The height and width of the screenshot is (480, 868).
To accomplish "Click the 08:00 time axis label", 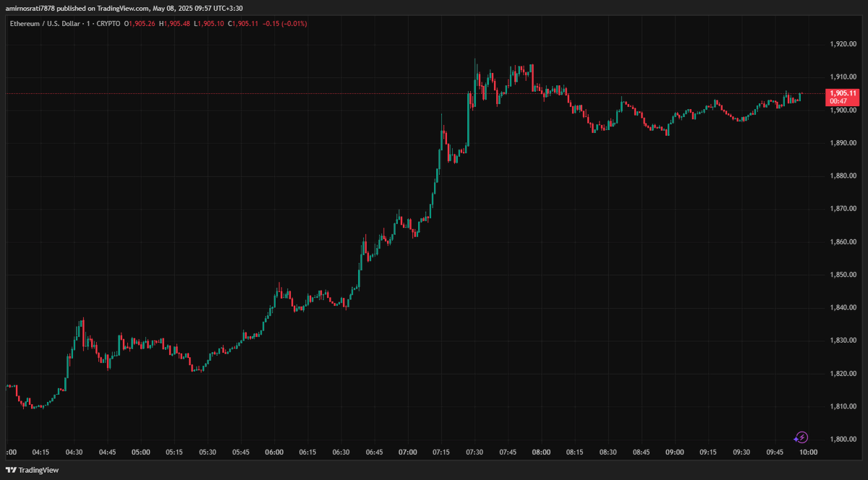I will click(541, 452).
